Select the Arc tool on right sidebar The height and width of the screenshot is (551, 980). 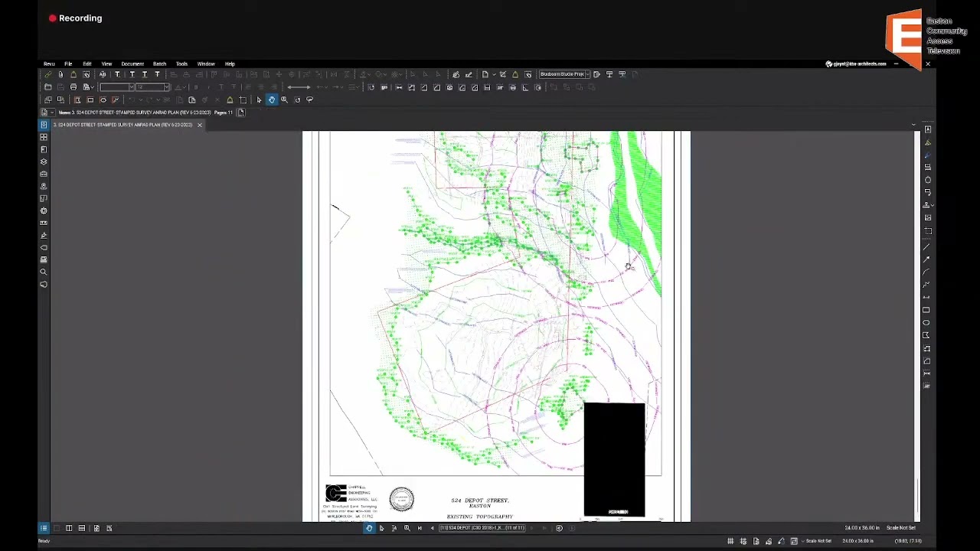point(926,272)
